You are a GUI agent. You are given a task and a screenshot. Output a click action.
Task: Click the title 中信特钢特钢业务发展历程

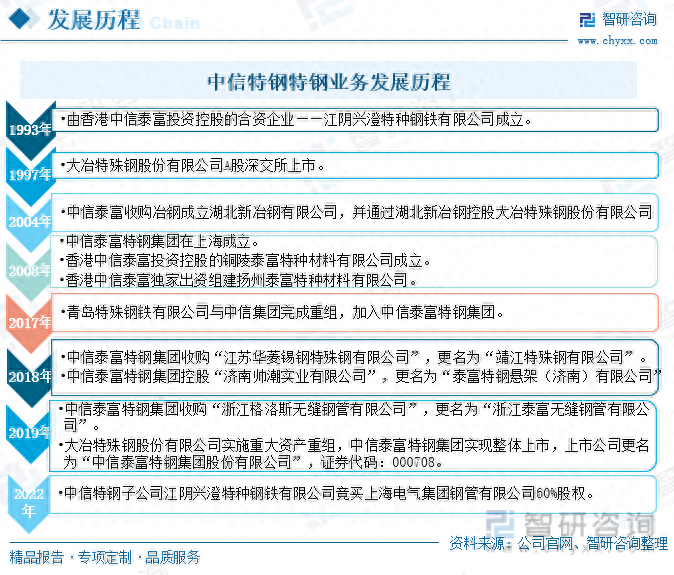pos(329,82)
